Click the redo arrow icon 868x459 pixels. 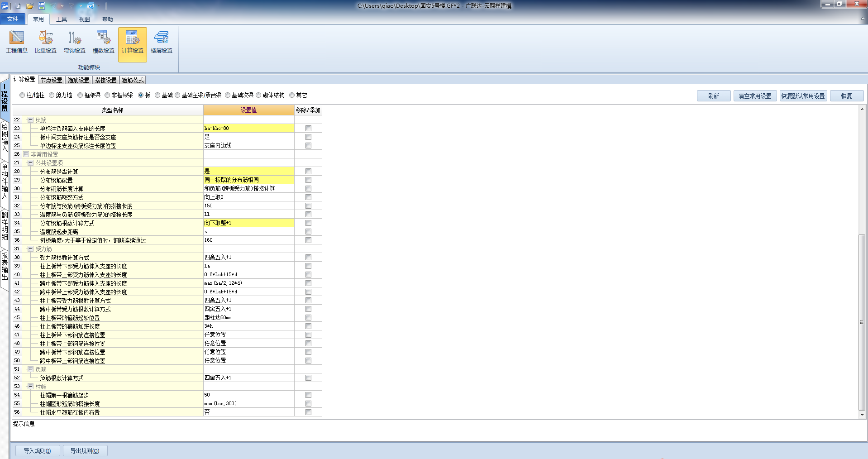click(x=71, y=6)
